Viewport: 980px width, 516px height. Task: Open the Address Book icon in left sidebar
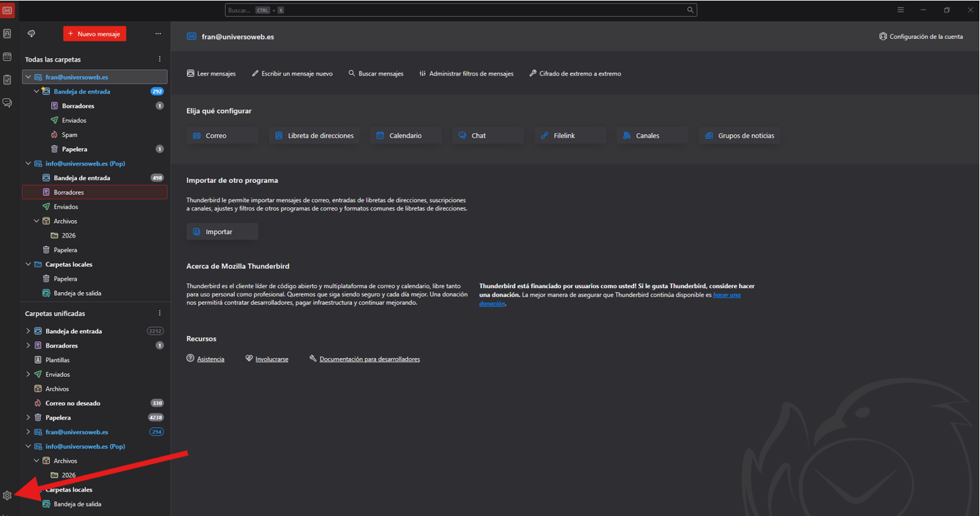tap(7, 34)
